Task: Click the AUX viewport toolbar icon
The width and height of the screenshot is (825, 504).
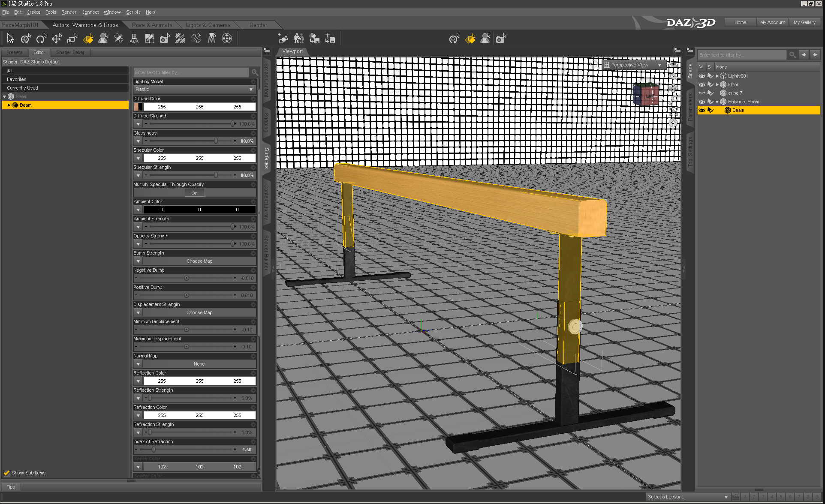Action: (134, 39)
